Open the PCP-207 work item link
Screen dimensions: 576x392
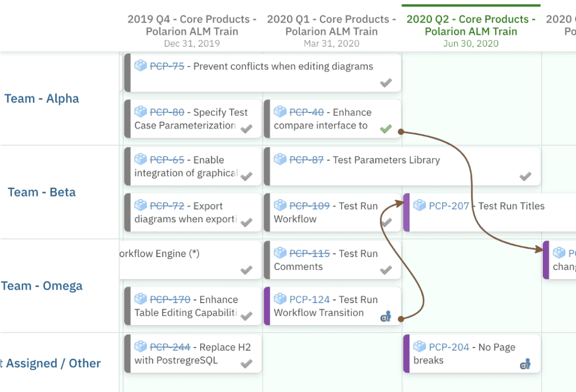click(x=449, y=206)
